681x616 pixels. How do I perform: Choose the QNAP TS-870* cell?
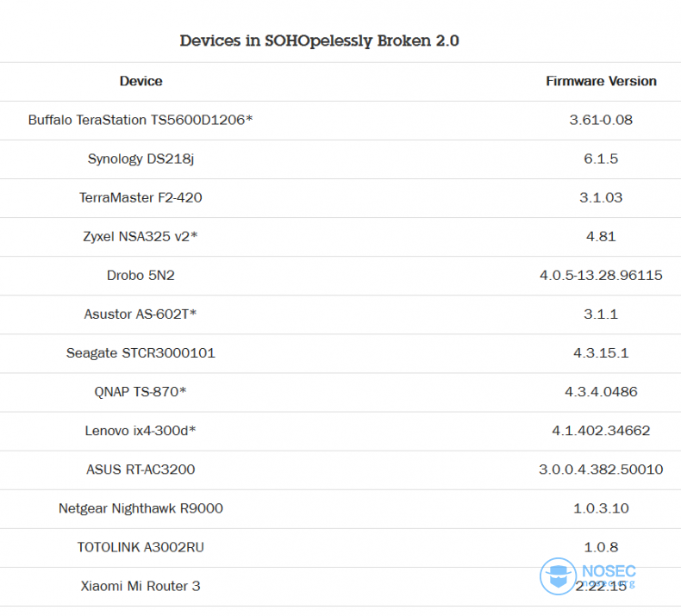click(141, 391)
